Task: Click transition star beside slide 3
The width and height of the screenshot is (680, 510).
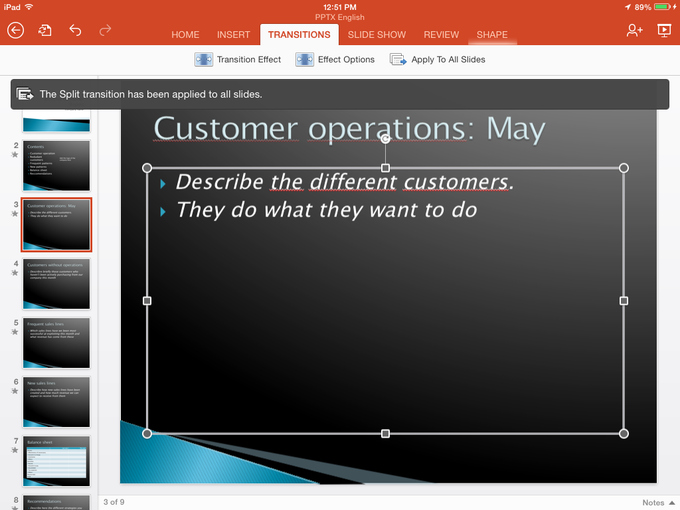Action: 15,214
